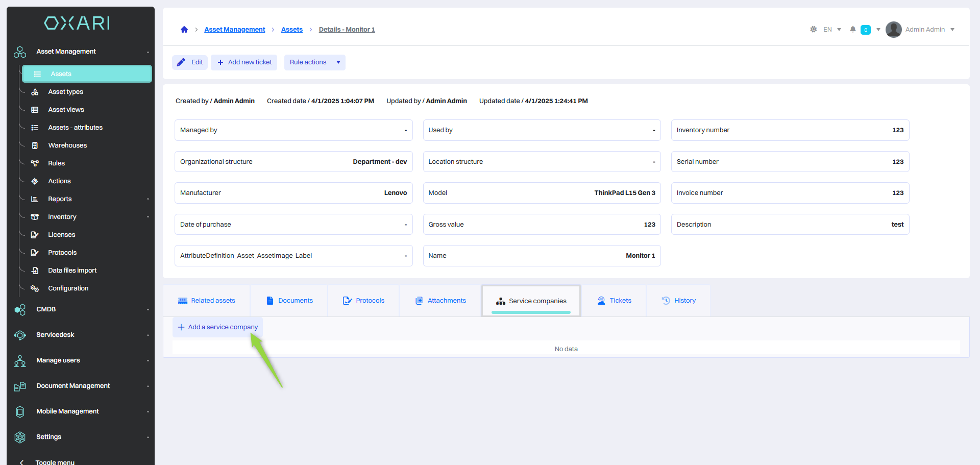Click the notification bell icon
The height and width of the screenshot is (465, 980).
(x=852, y=30)
